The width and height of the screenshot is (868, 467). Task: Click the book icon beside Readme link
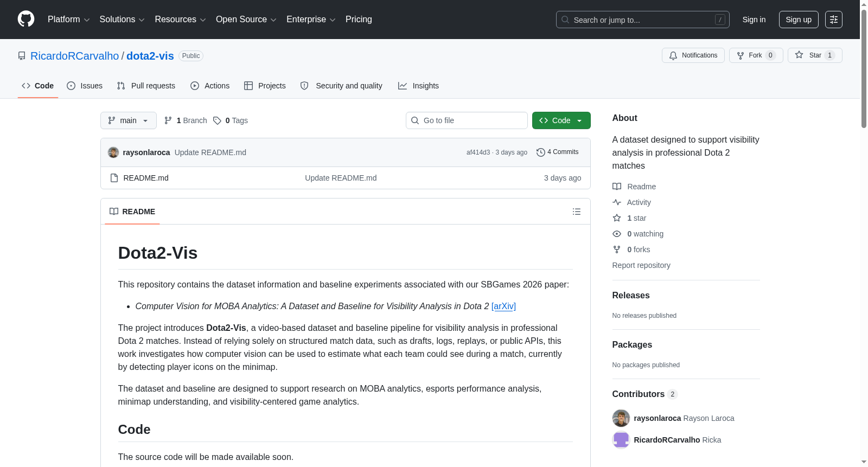click(617, 187)
